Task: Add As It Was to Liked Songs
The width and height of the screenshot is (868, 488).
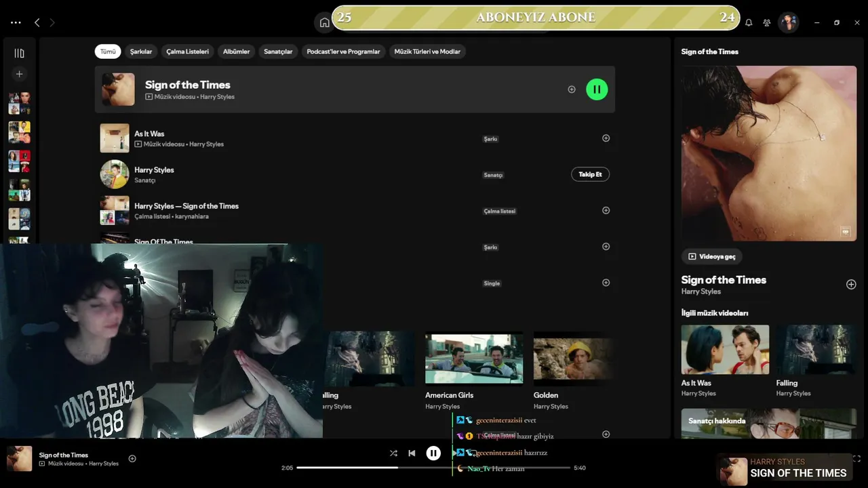Action: point(606,138)
